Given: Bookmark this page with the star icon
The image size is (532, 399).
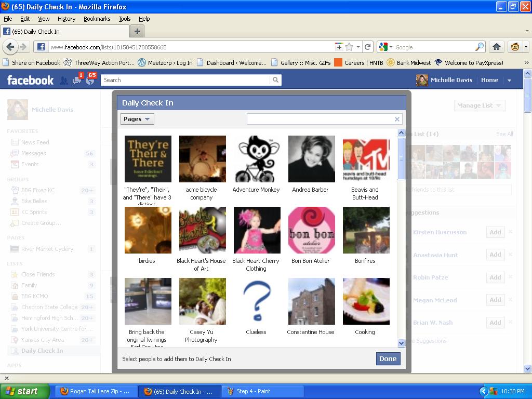Looking at the screenshot, I should [x=349, y=47].
